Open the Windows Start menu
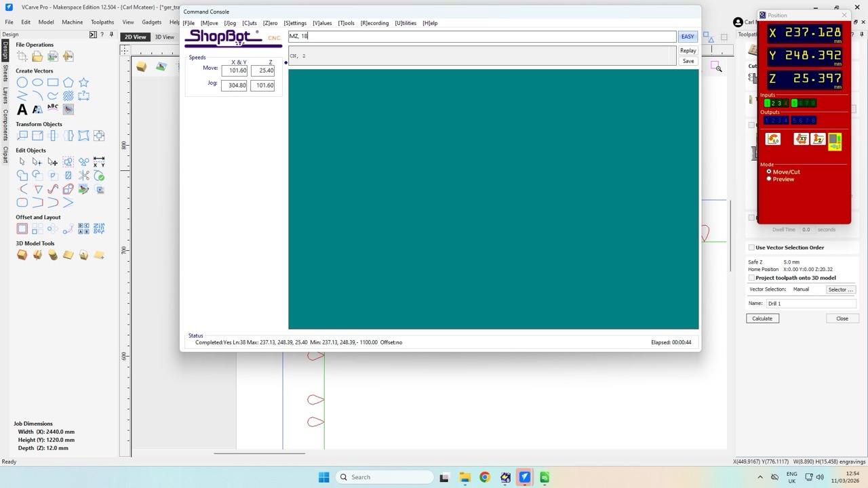 [324, 477]
